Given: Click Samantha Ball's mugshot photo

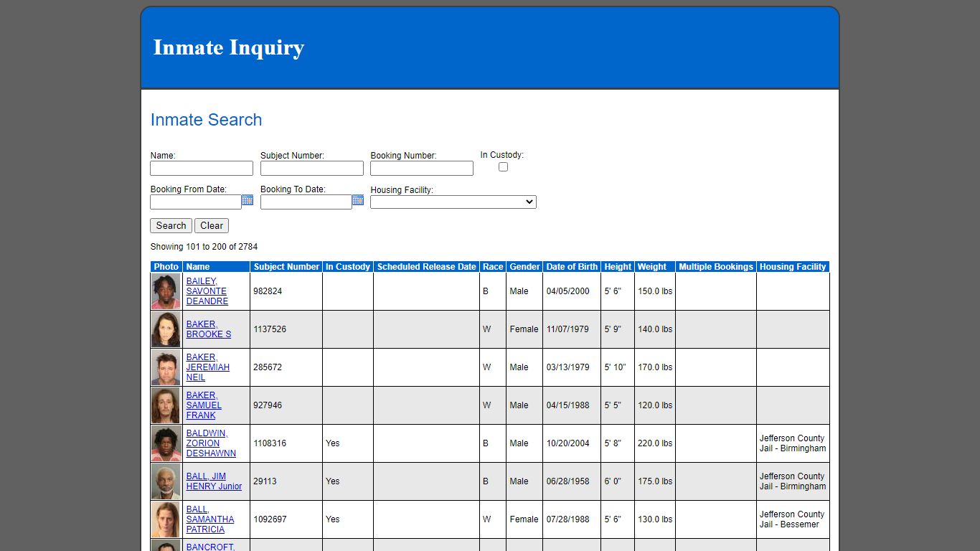Looking at the screenshot, I should pos(166,519).
